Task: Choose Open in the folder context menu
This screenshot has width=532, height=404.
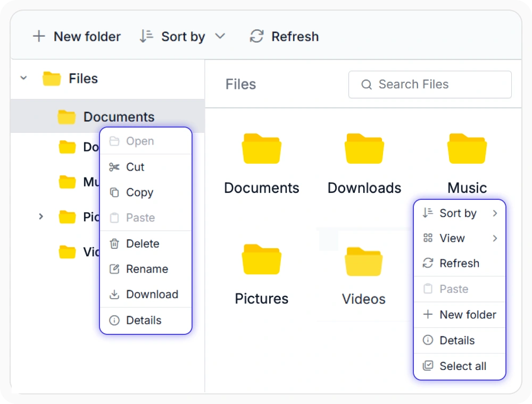Action: 146,141
